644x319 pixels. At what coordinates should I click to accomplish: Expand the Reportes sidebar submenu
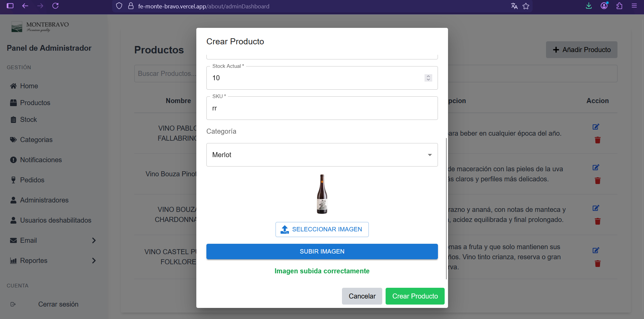click(94, 261)
